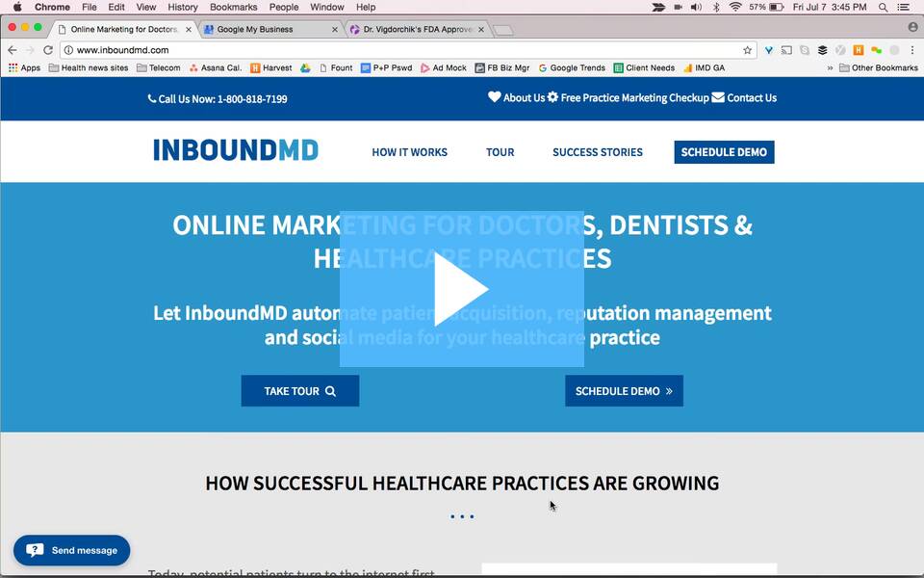This screenshot has width=924, height=578.
Task: Click the InboundMD logo
Action: [236, 150]
